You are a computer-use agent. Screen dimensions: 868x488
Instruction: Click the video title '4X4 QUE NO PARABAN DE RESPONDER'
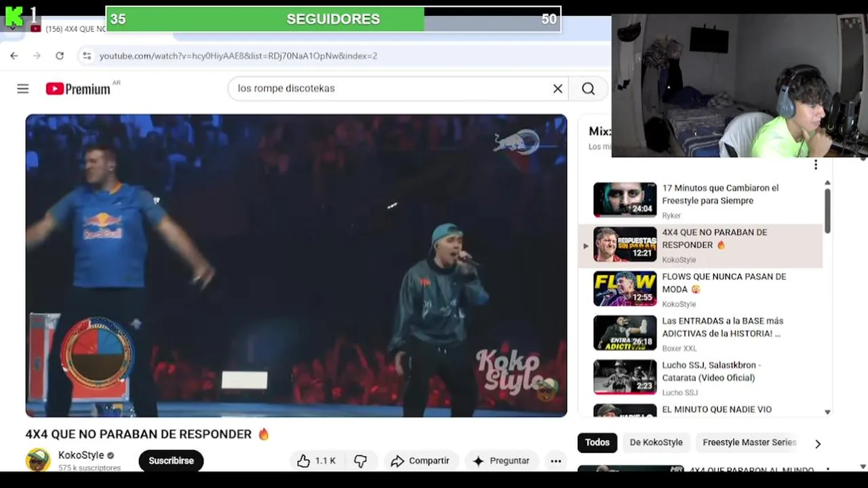coord(138,434)
